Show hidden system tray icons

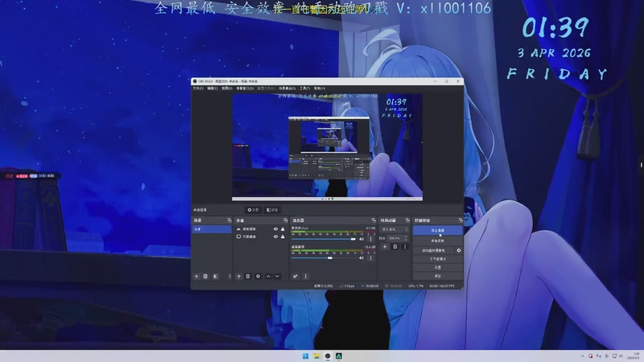click(582, 356)
